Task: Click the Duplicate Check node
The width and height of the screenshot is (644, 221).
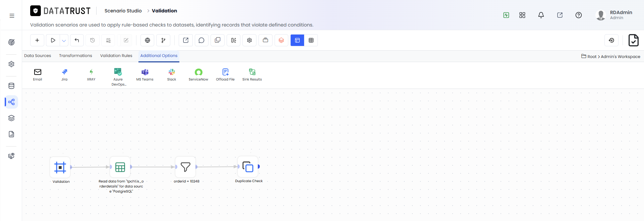Action: click(248, 167)
